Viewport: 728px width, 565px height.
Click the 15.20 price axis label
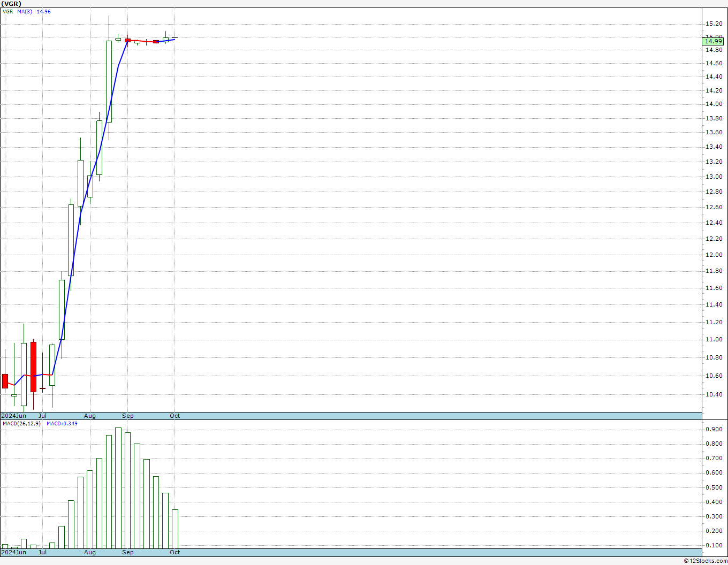tap(714, 24)
